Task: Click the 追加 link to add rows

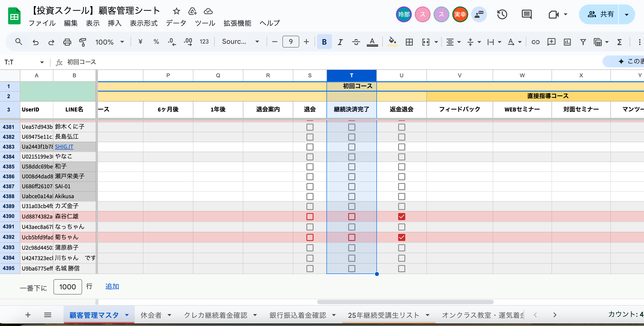Action: [x=112, y=286]
